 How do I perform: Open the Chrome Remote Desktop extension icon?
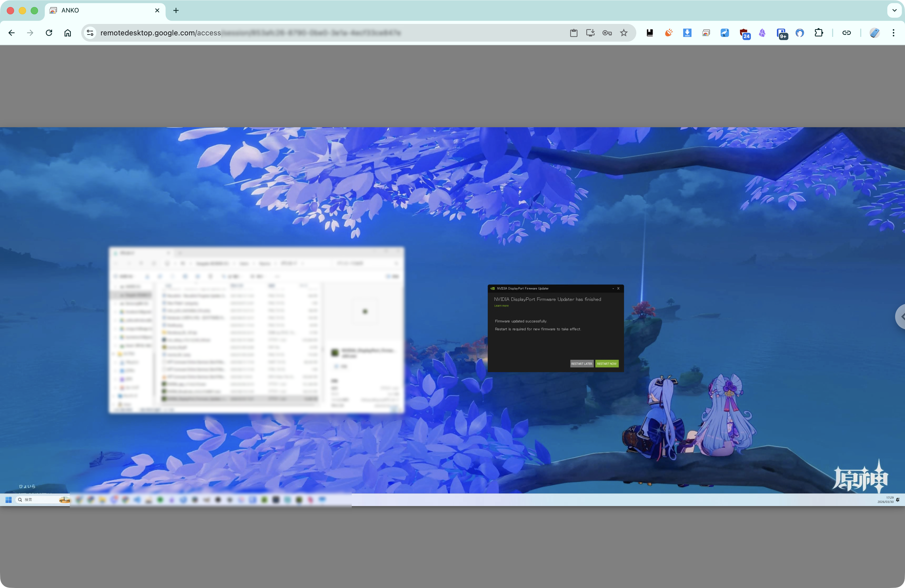pos(706,33)
